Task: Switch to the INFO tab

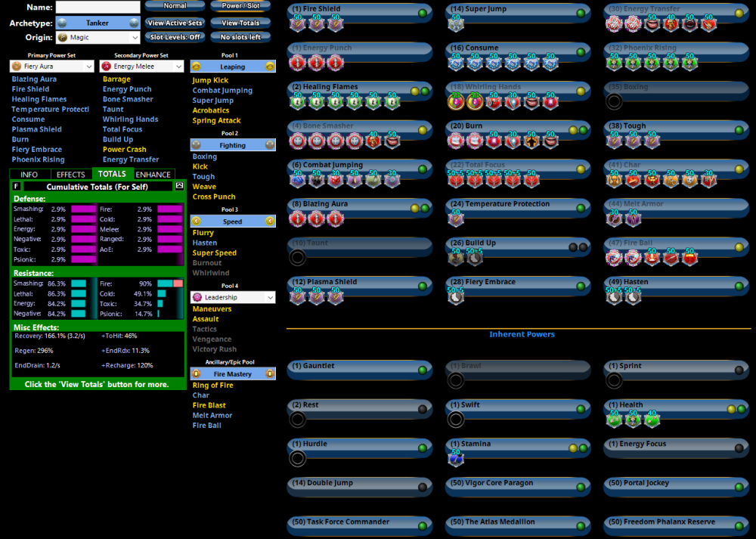Action: [x=29, y=175]
